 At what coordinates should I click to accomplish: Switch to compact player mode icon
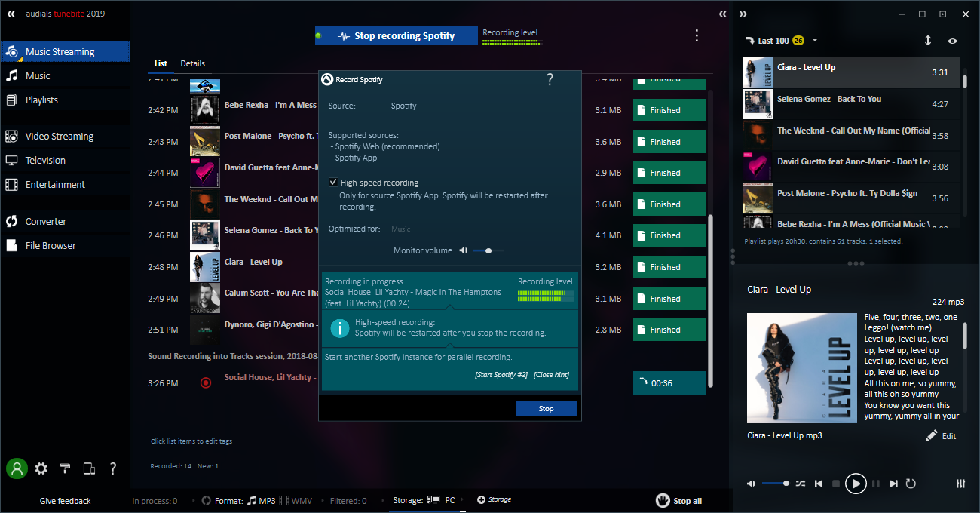pyautogui.click(x=943, y=14)
